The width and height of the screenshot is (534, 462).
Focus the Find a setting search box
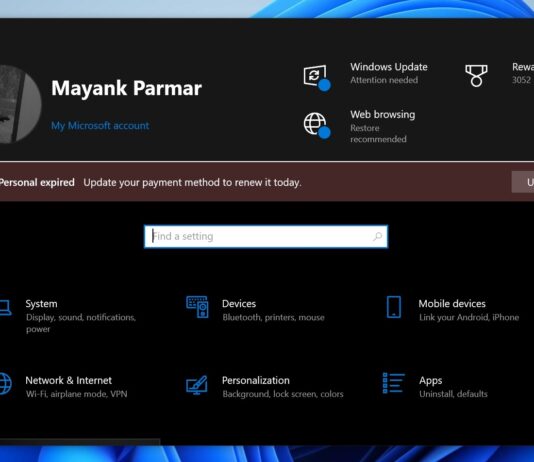coord(266,237)
